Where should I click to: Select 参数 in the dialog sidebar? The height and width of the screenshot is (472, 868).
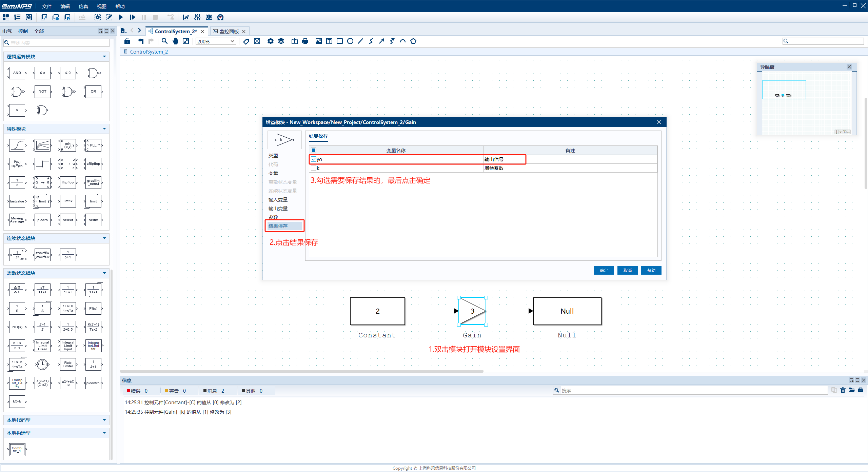tap(273, 217)
